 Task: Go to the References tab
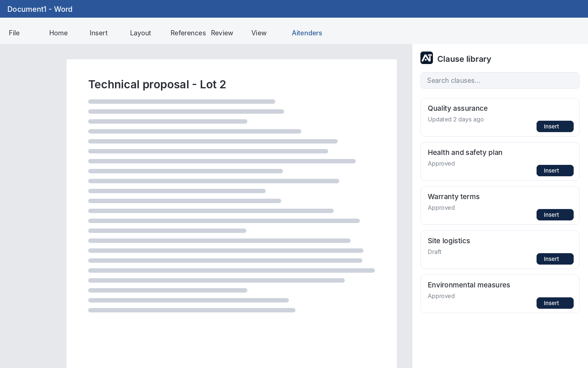(188, 33)
